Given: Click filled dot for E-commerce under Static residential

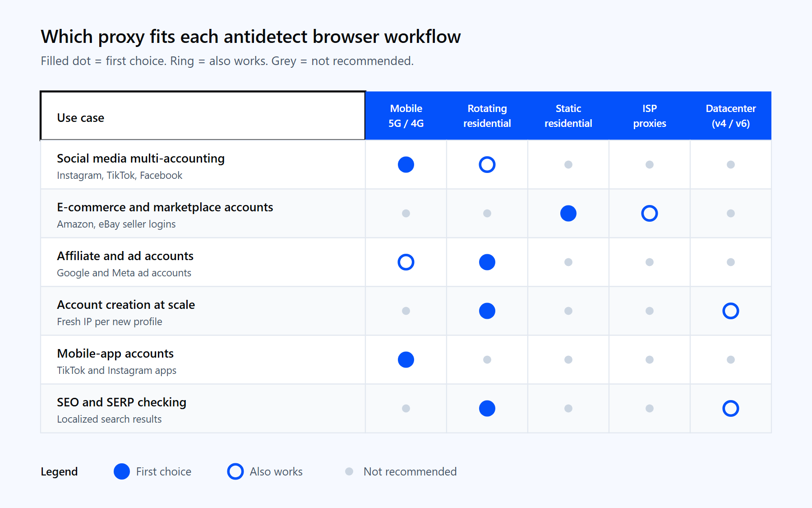Looking at the screenshot, I should coord(568,213).
